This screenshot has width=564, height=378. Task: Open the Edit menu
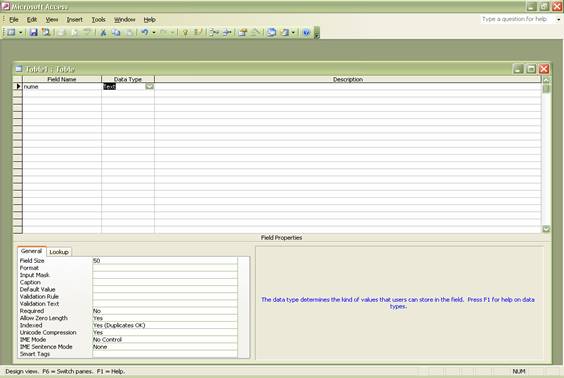point(32,19)
